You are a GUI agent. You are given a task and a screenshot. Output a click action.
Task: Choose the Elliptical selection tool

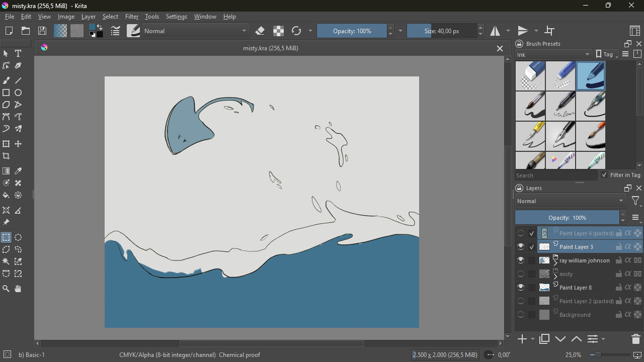[x=18, y=237]
